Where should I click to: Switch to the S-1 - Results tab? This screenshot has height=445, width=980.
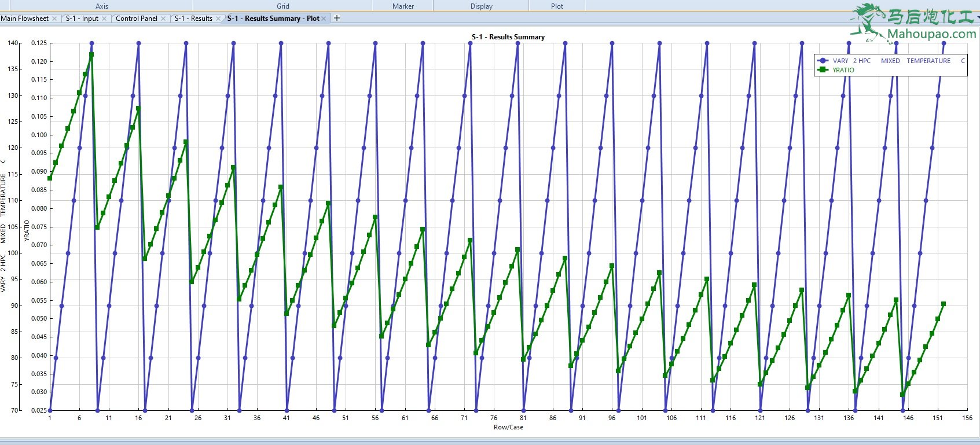coord(193,19)
